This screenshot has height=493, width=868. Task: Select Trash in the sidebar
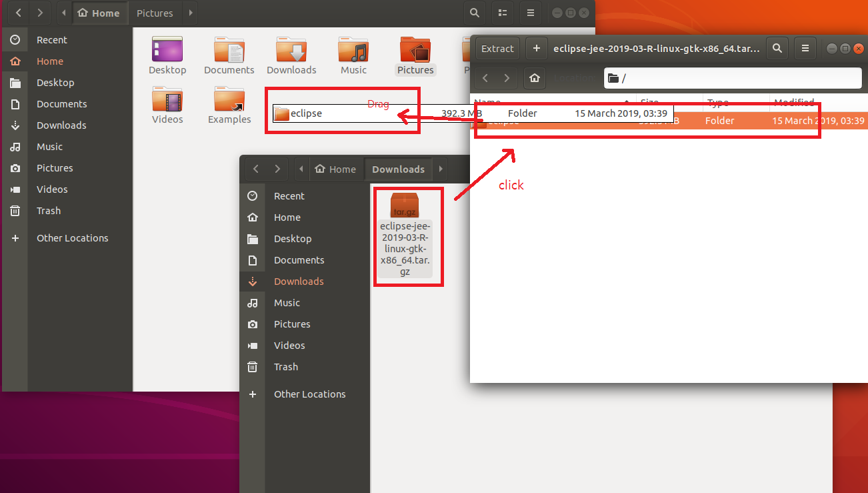(x=48, y=210)
